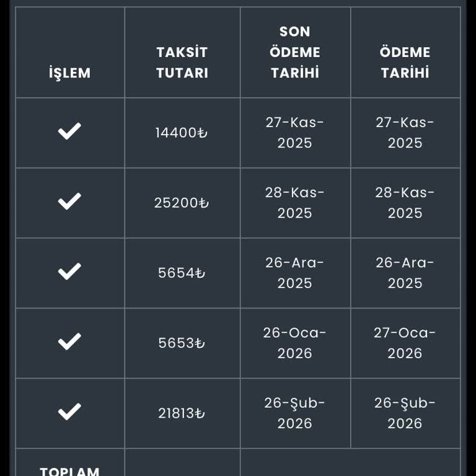Click the checkmark in the 5654₺ row
The image size is (476, 476).
(x=69, y=271)
